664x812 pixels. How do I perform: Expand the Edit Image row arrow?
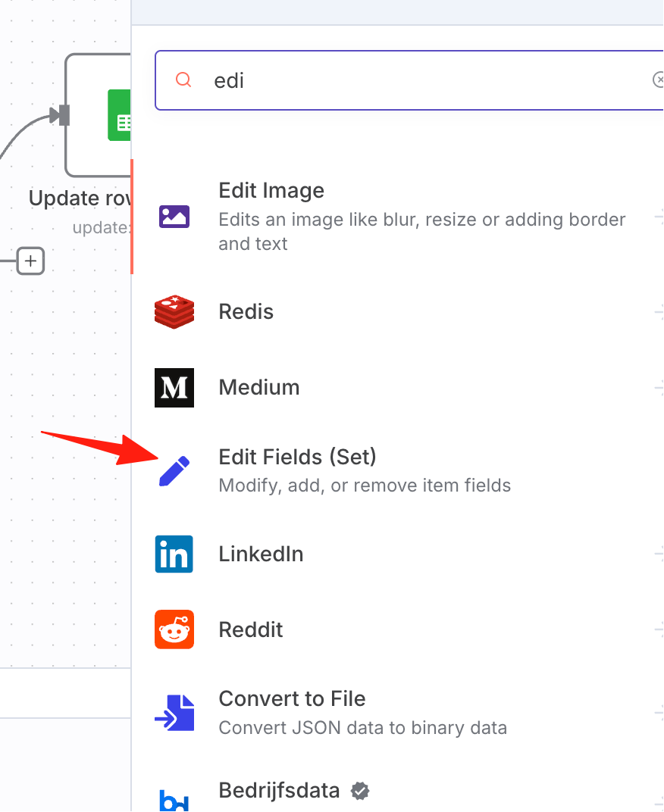(x=659, y=217)
